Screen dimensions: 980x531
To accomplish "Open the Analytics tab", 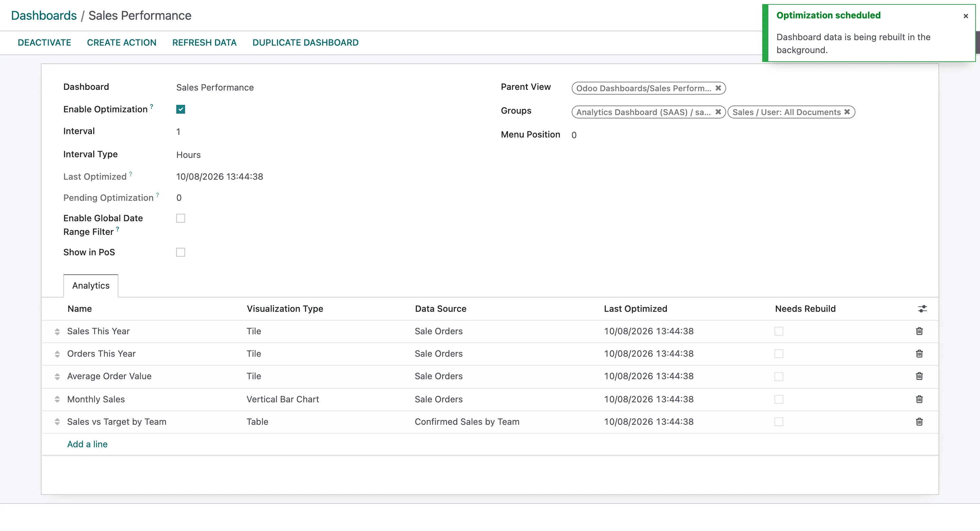I will coord(91,286).
